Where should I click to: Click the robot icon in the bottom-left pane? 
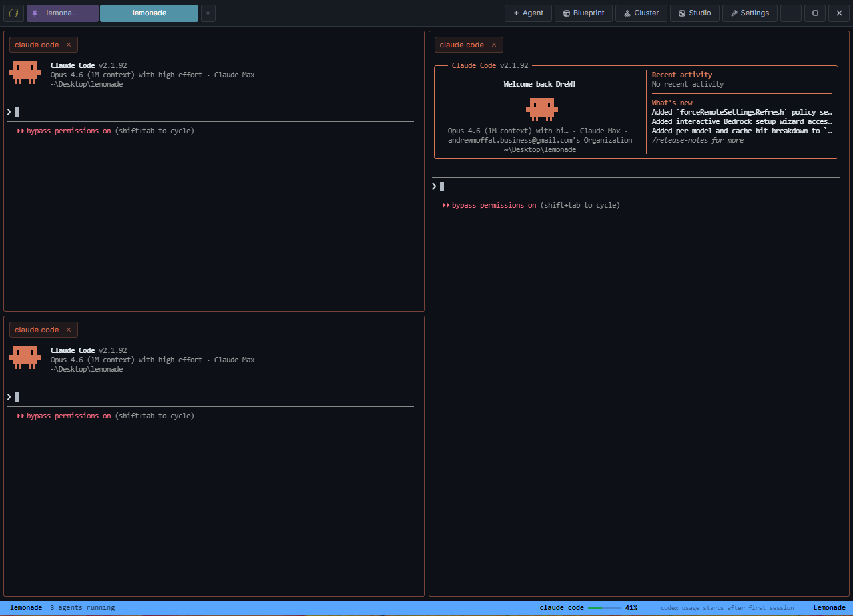[25, 357]
